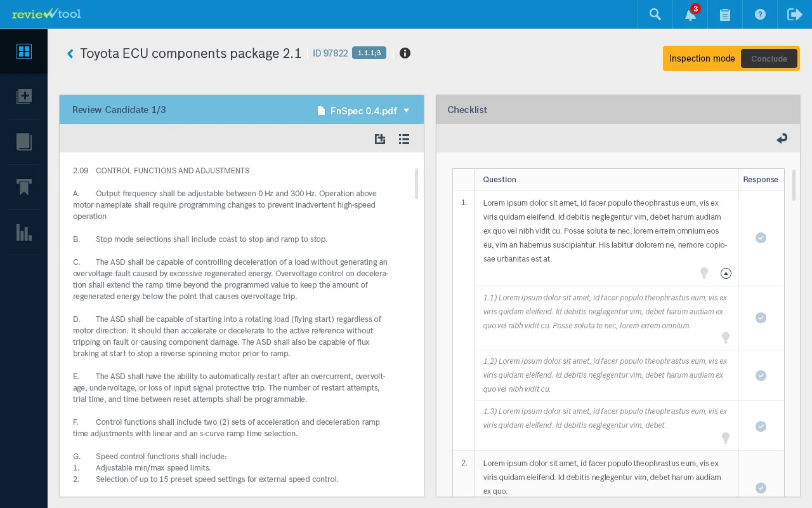Collapse sub-questions of question 1
The width and height of the screenshot is (812, 508).
726,273
